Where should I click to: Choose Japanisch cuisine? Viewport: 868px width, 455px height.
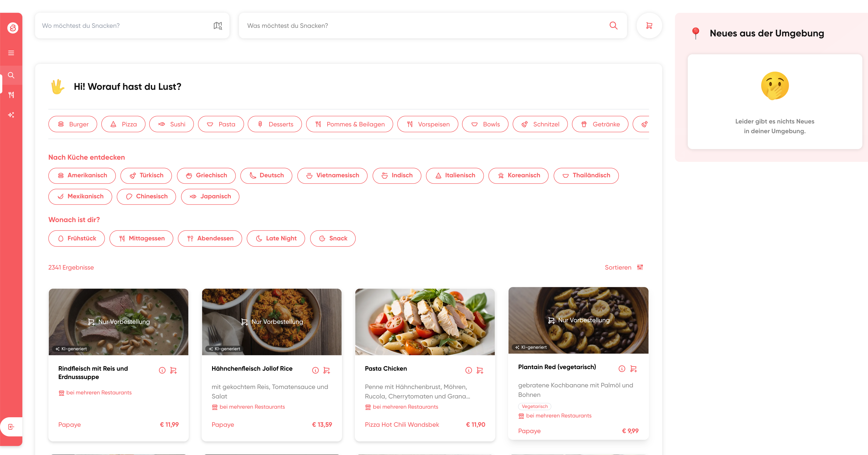pos(210,197)
